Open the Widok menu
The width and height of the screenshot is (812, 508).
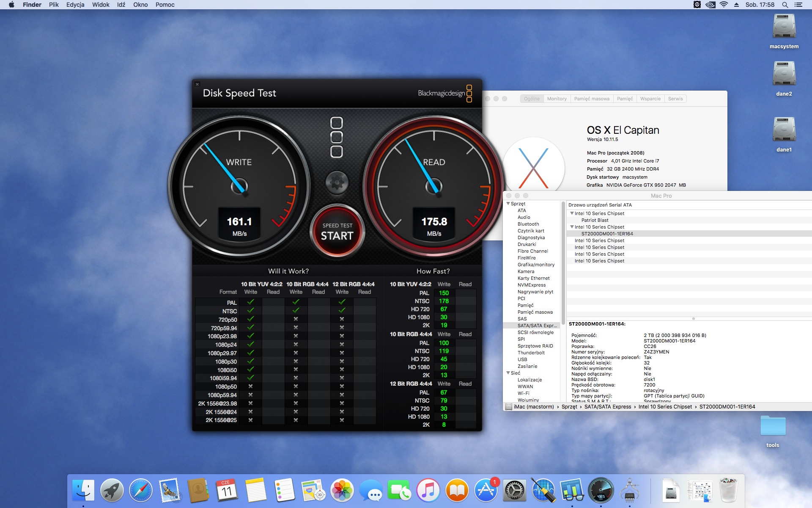pos(101,5)
